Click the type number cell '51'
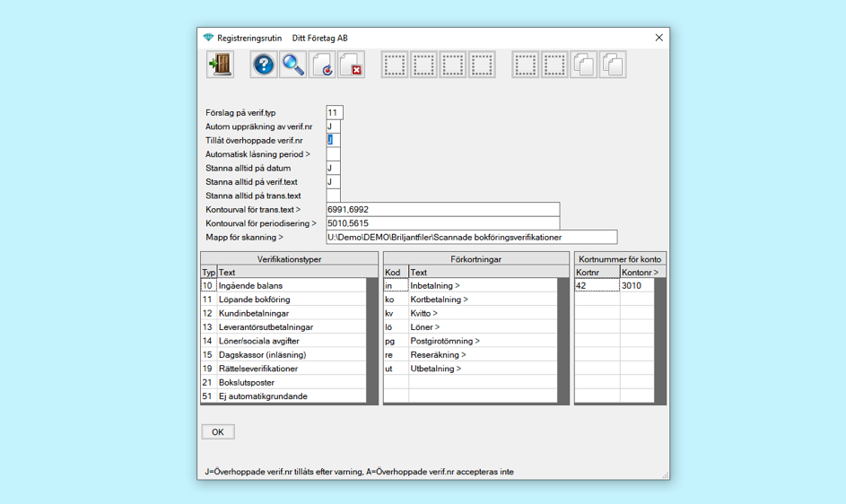The image size is (846, 504). click(x=208, y=396)
